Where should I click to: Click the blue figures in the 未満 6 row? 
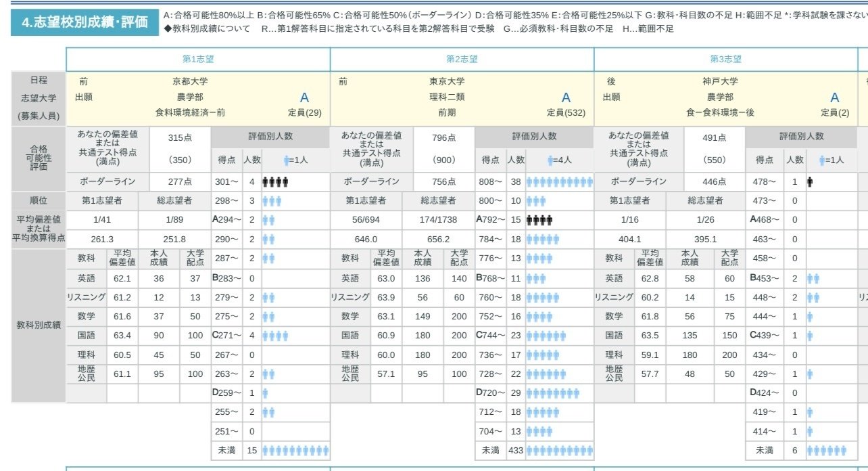826,451
